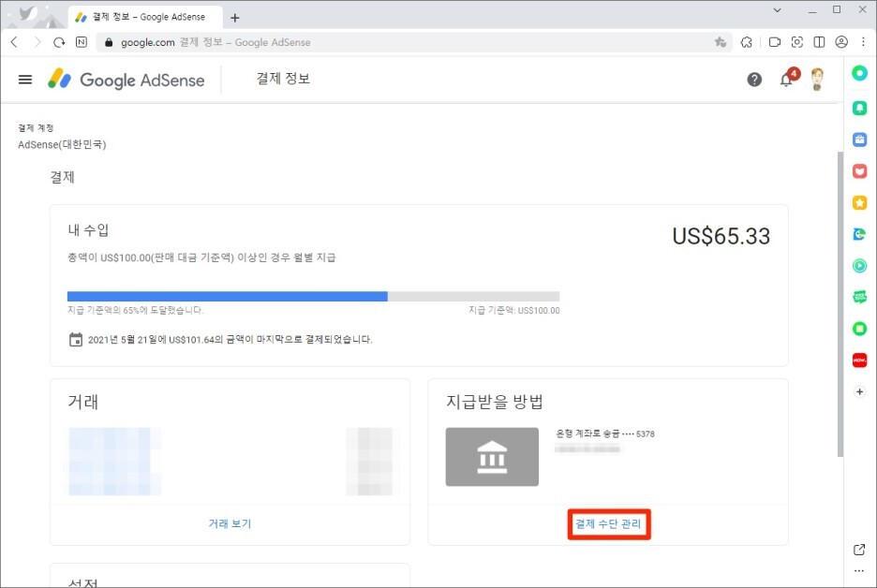Click the bank building payment method icon
877x588 pixels.
tap(492, 457)
